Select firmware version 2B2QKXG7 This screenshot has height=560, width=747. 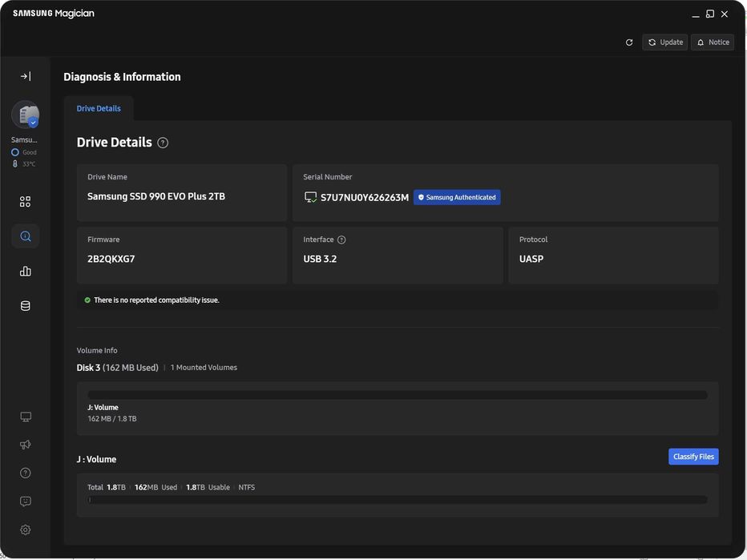[x=111, y=259]
